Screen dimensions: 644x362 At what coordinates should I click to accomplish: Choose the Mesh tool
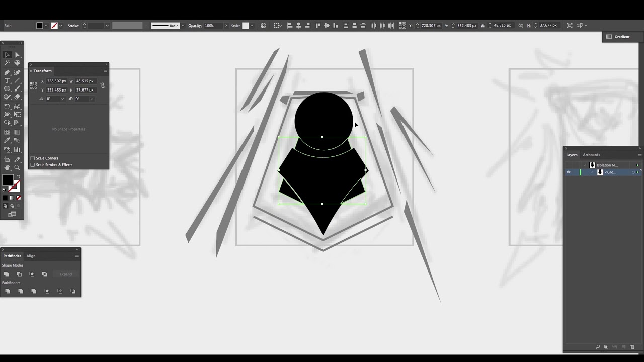pyautogui.click(x=7, y=132)
